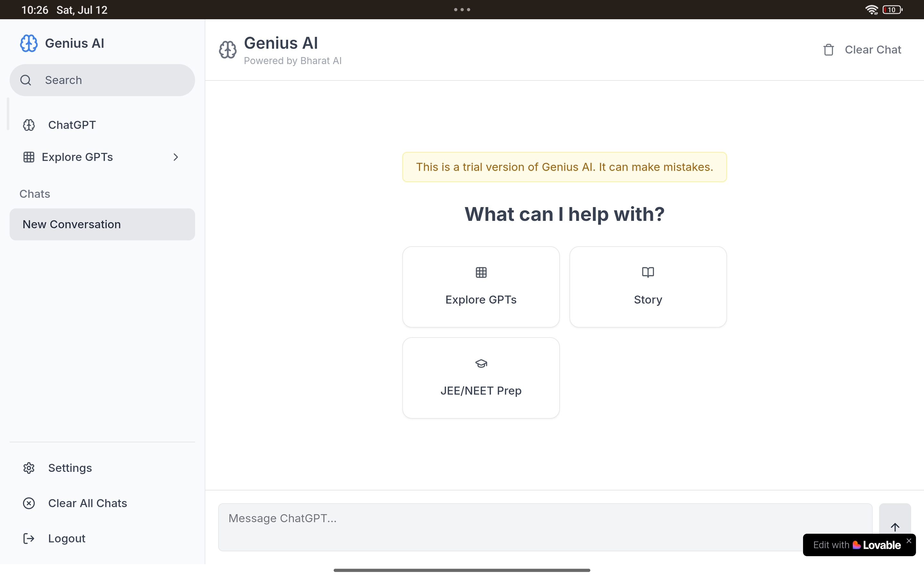Dismiss the Edit with Lovable badge
Image resolution: width=924 pixels, height=577 pixels.
tap(909, 541)
